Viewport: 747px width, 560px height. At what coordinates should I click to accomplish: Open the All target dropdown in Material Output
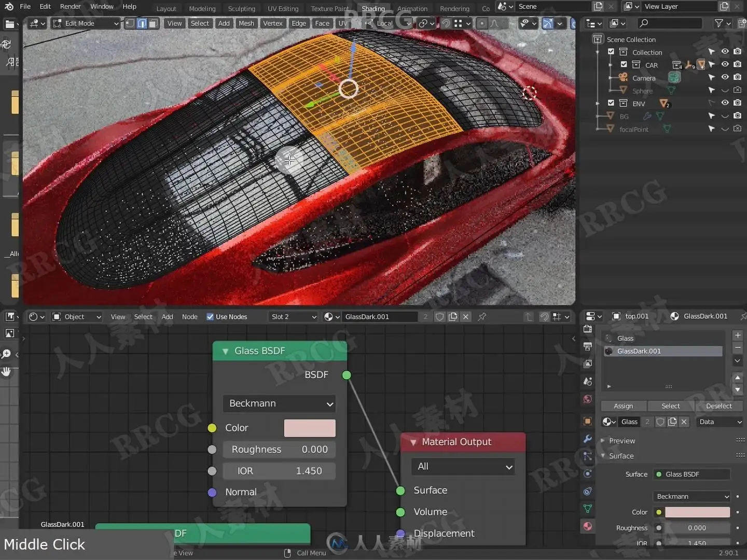(x=463, y=467)
